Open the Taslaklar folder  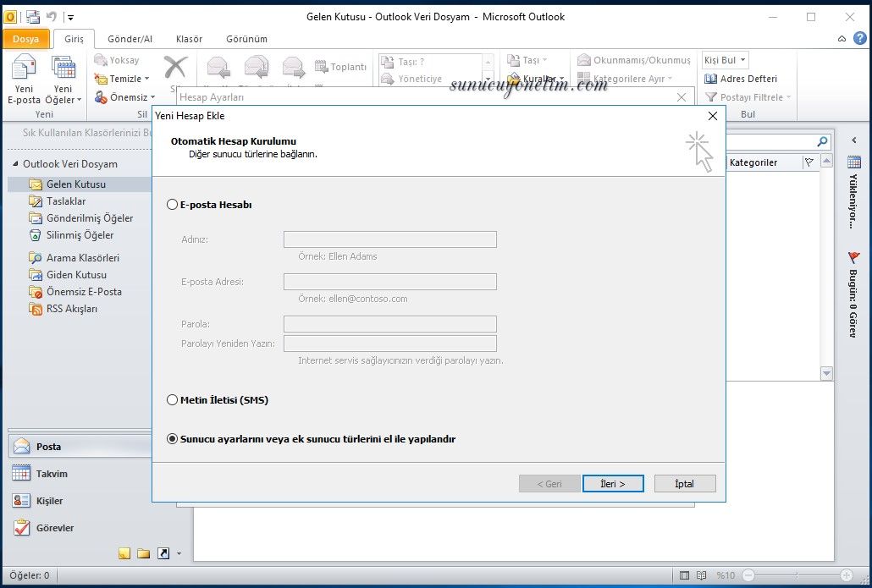(x=66, y=201)
